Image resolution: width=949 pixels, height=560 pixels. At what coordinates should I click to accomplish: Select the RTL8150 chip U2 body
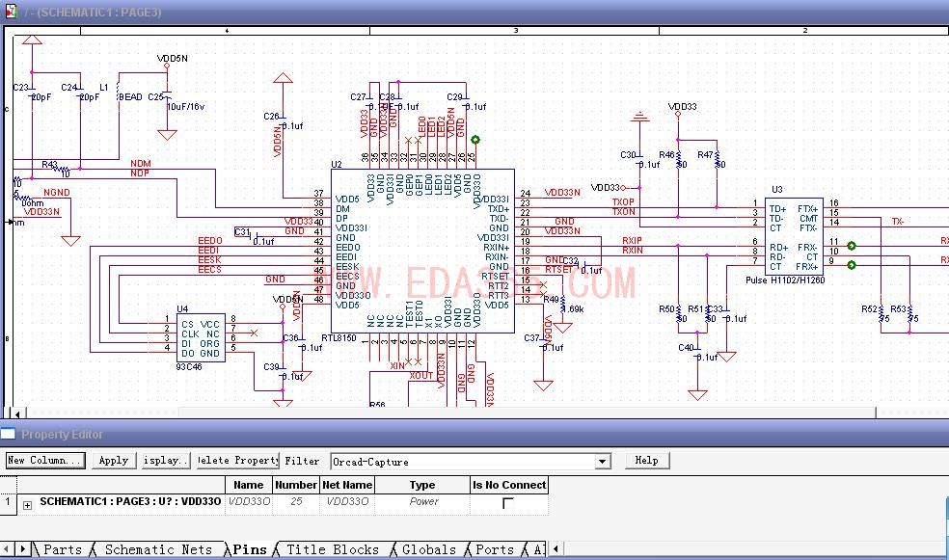point(422,251)
